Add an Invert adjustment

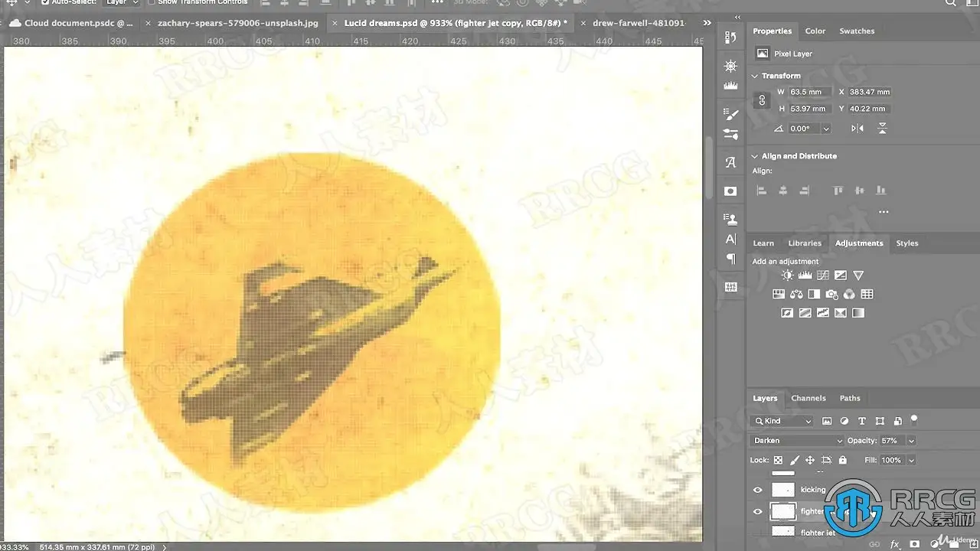787,313
